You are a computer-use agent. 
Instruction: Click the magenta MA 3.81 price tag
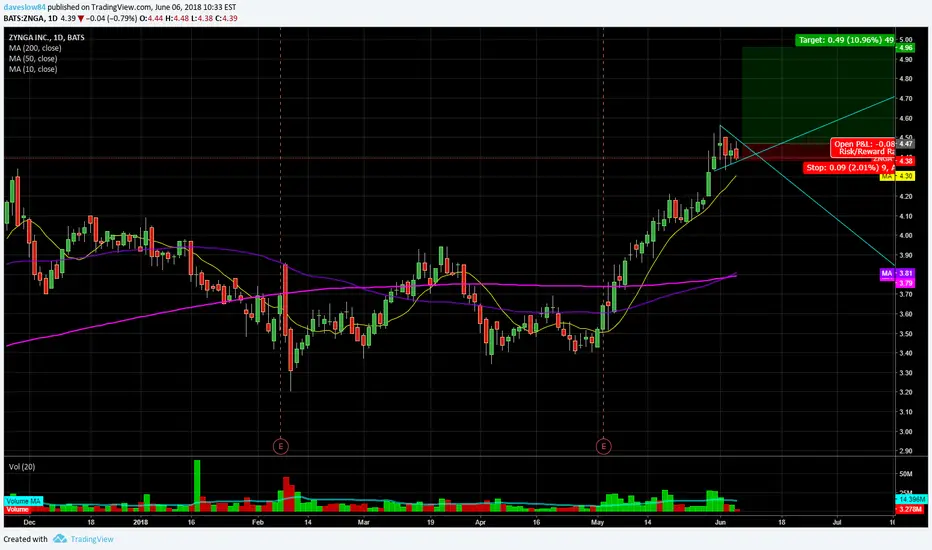(x=898, y=274)
